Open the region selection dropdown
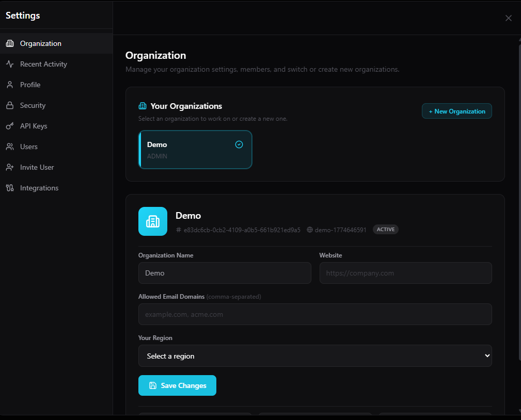 coord(314,356)
